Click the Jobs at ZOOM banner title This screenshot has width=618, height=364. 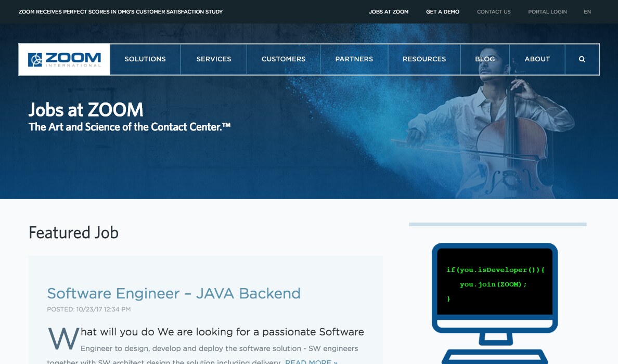pyautogui.click(x=86, y=110)
